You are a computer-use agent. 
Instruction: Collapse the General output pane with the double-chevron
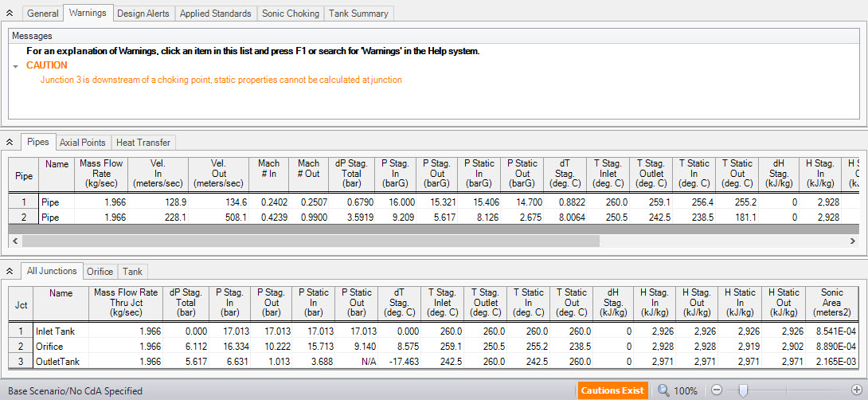pos(9,14)
